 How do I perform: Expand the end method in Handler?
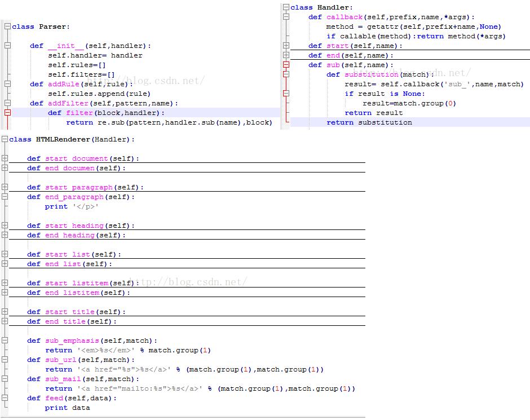click(286, 55)
